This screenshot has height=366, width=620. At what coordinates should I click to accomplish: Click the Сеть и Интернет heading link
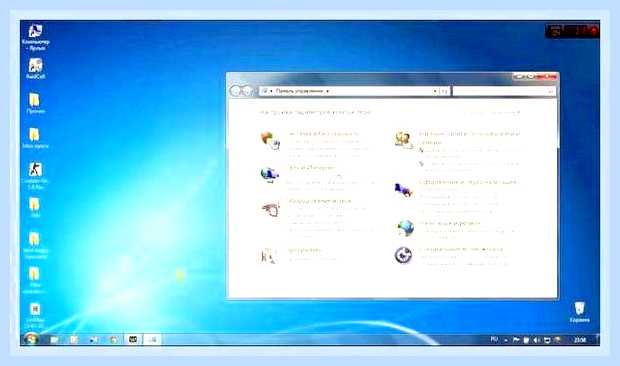pyautogui.click(x=312, y=168)
